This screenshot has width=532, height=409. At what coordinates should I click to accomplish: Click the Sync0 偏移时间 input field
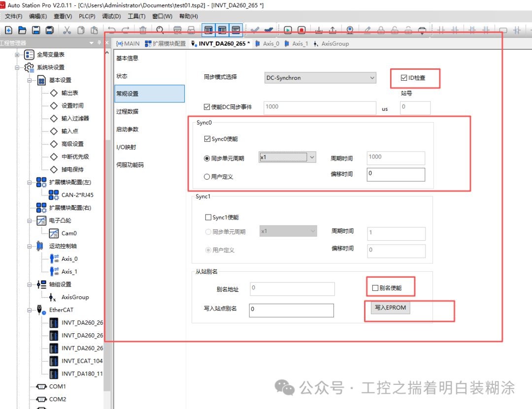point(396,175)
